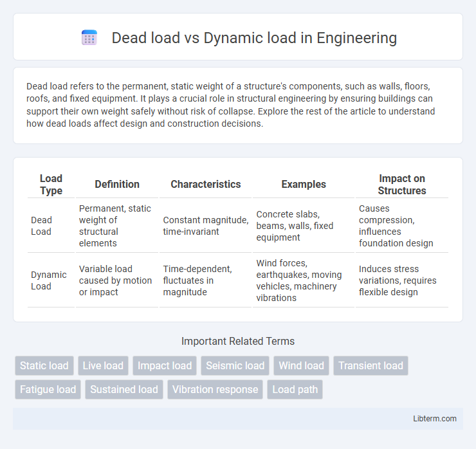The image size is (476, 449).
Task: Click the Definition column header
Action: click(x=117, y=184)
